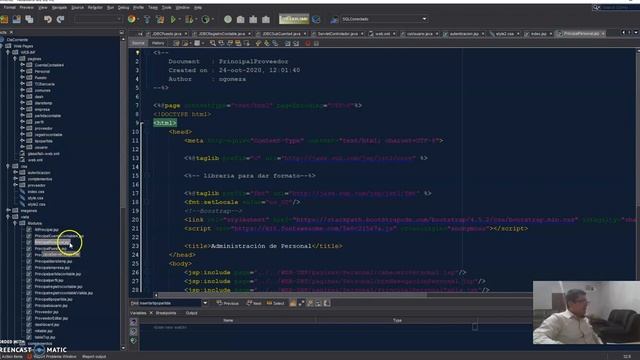The width and height of the screenshot is (640, 360).
Task: Click the Debug Project toolbar icon
Action: point(189,19)
